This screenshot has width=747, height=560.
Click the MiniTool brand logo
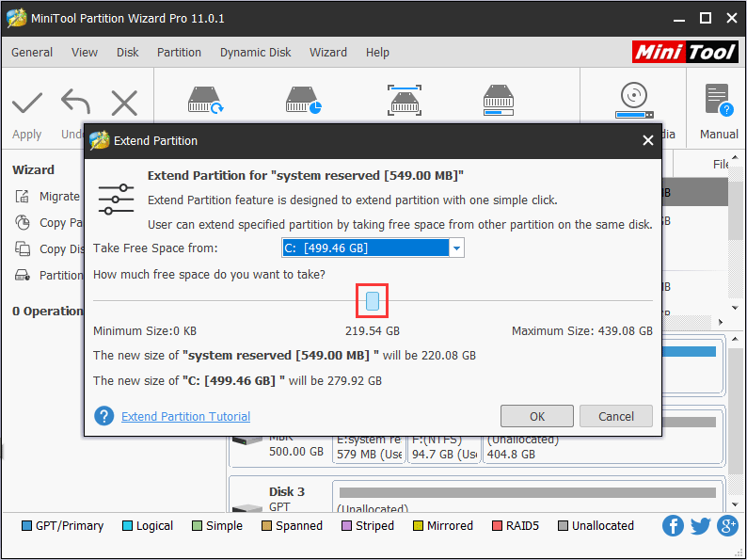(685, 52)
